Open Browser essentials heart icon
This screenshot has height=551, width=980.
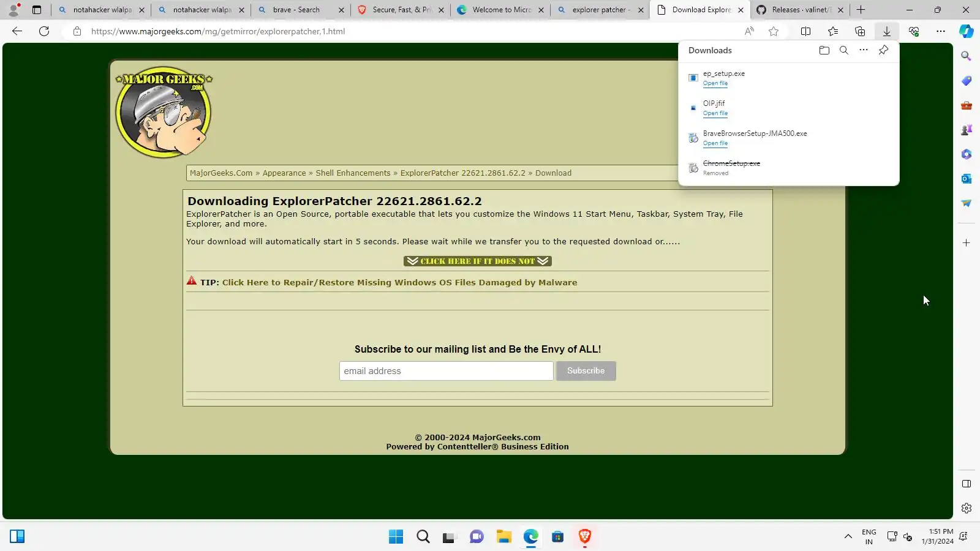coord(914,31)
